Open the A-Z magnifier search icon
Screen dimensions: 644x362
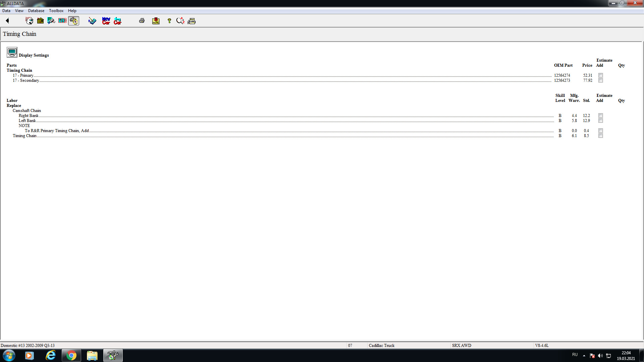(180, 21)
